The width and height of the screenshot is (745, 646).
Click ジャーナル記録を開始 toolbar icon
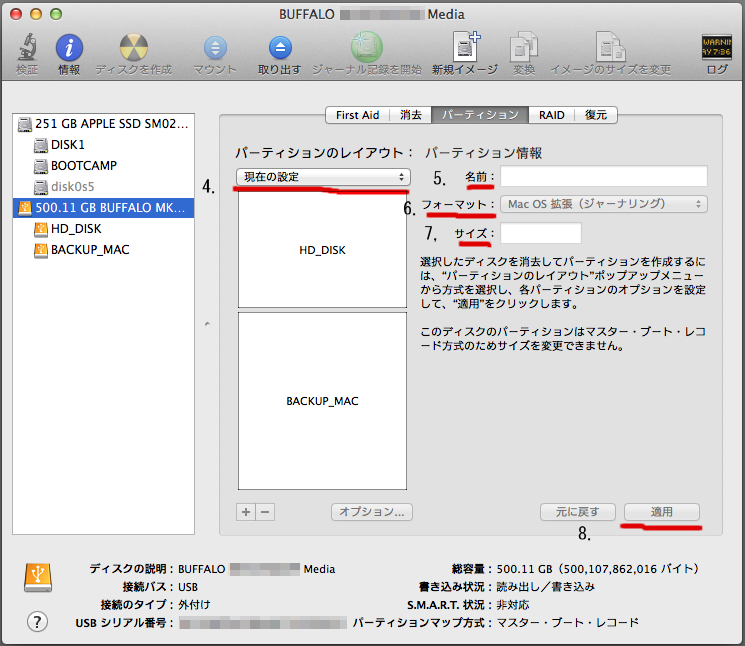click(x=367, y=47)
